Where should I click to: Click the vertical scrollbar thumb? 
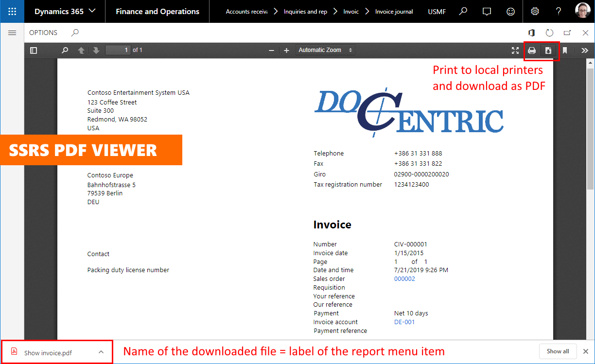591,129
